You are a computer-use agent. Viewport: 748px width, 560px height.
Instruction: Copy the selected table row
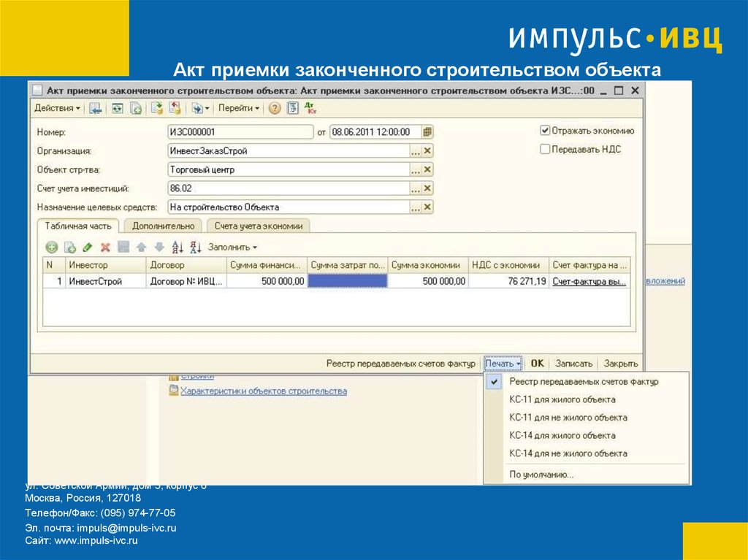pyautogui.click(x=69, y=247)
